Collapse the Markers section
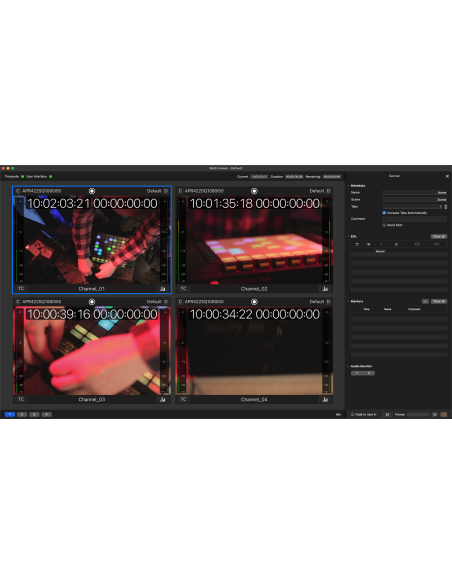 [348, 301]
